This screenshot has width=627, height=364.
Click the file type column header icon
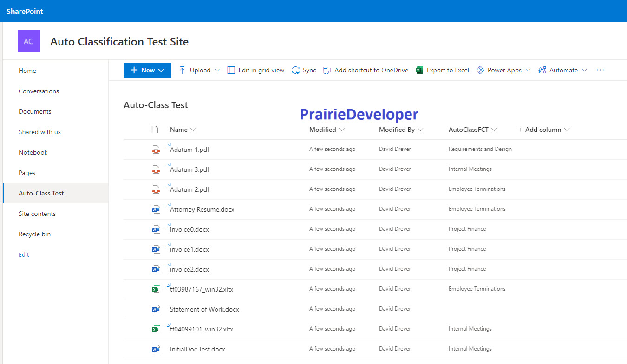155,130
